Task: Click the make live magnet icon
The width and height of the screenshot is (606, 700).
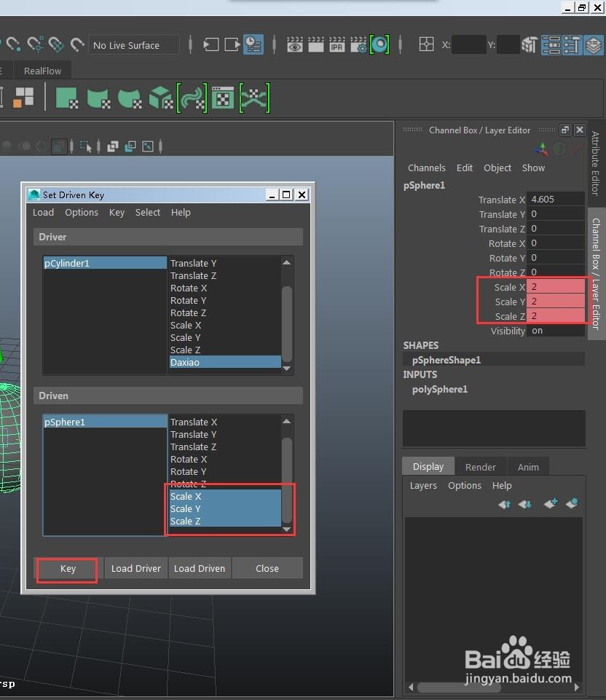Action: click(78, 44)
